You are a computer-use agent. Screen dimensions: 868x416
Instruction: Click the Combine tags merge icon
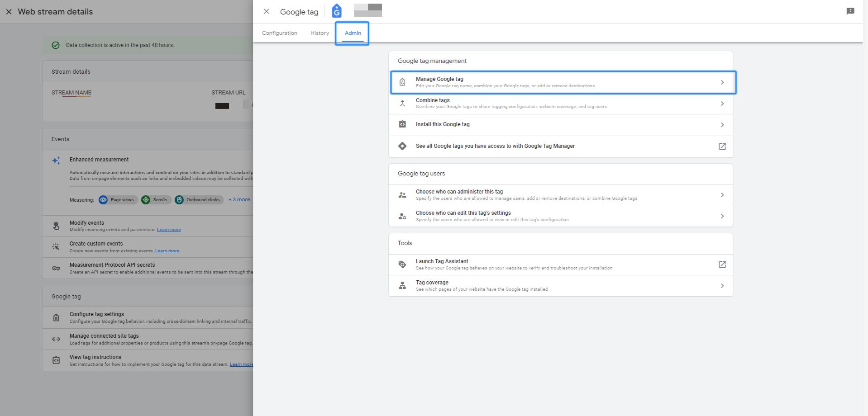point(402,104)
